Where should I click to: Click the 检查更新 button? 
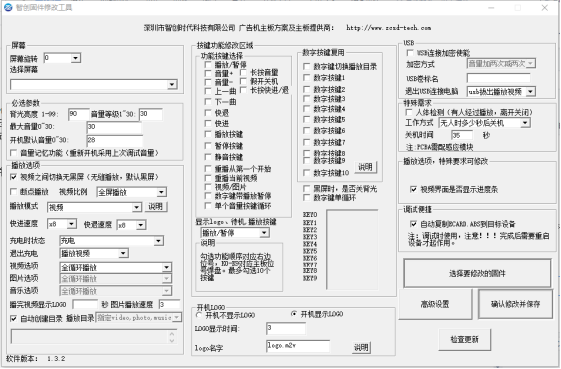click(x=464, y=339)
